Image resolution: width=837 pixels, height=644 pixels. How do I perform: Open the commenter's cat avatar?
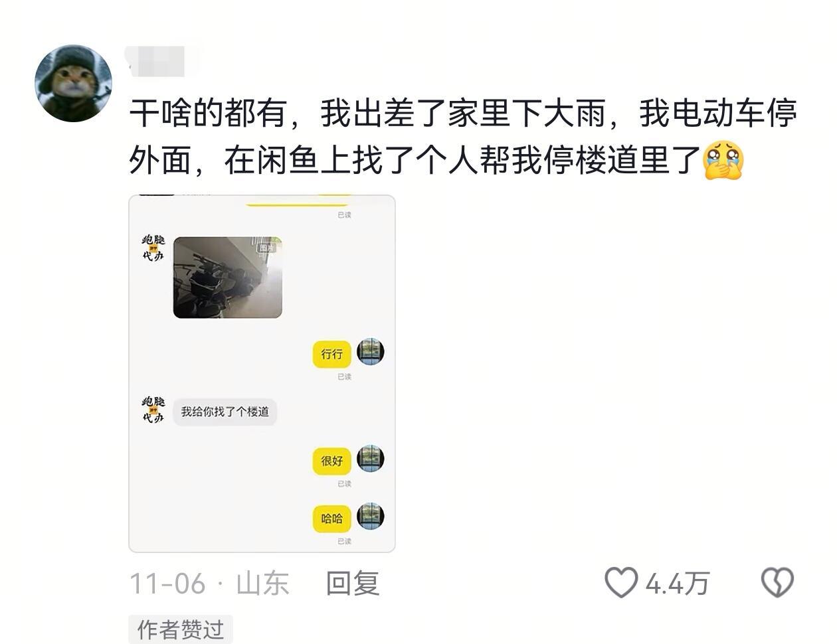click(x=73, y=83)
